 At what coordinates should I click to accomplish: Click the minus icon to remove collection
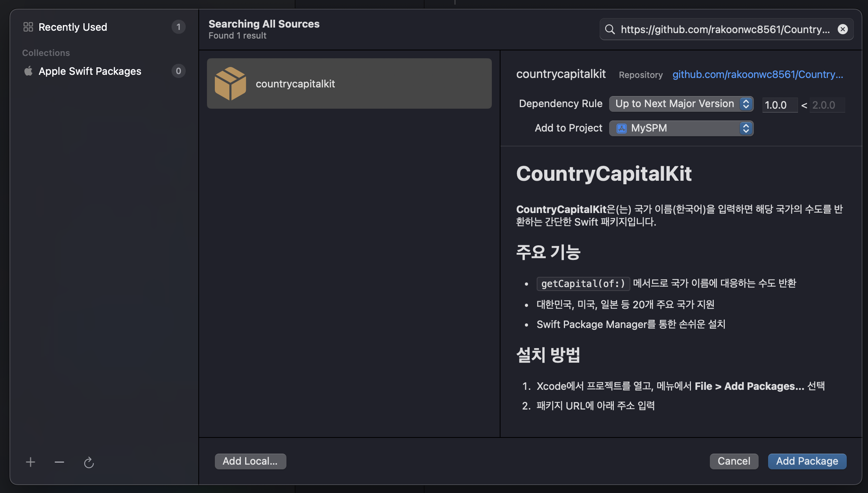click(59, 462)
